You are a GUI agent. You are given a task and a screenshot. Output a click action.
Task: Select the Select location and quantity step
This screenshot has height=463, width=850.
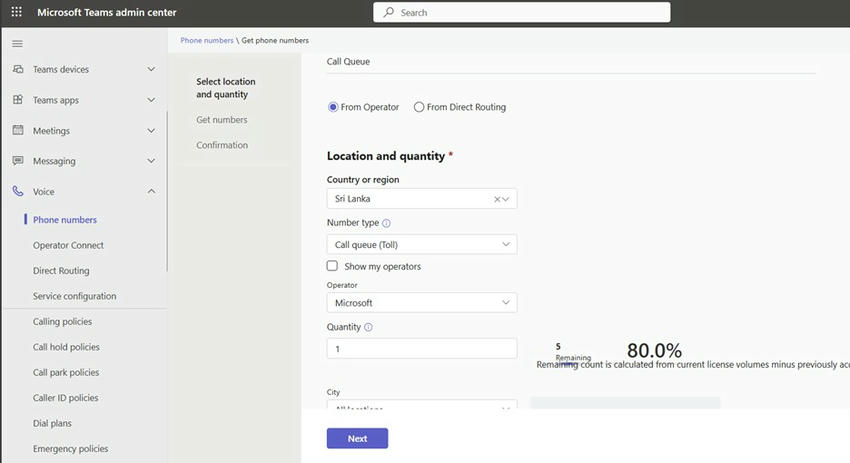(226, 88)
